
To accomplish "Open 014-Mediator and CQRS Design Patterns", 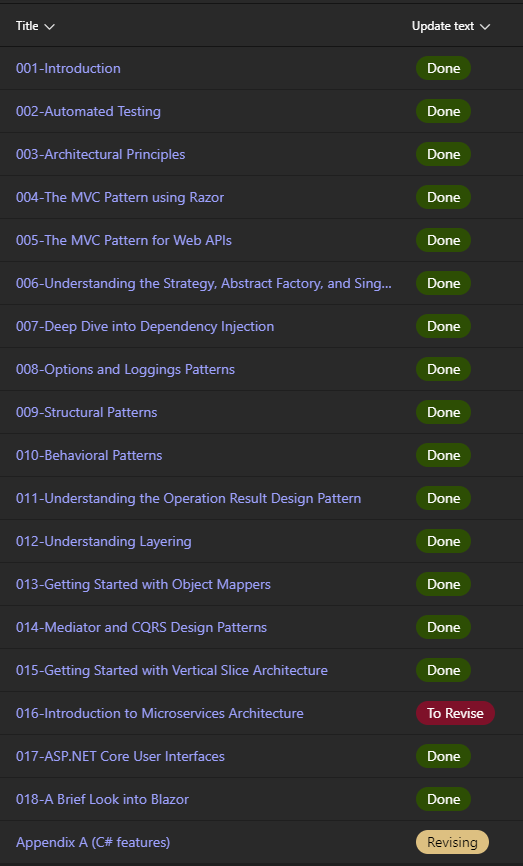I will coord(141,627).
